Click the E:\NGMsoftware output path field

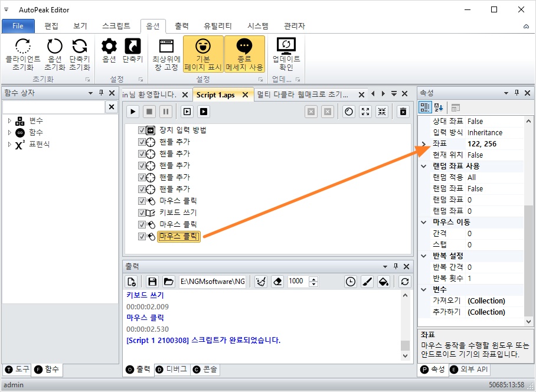coord(213,282)
